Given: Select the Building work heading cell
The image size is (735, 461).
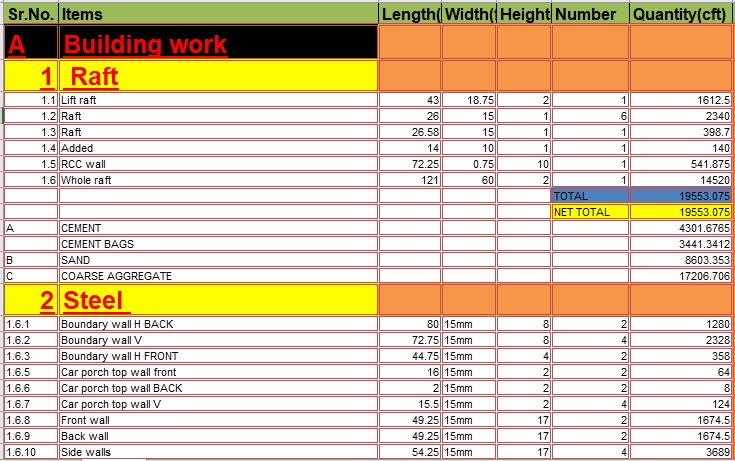Looking at the screenshot, I should [218, 43].
